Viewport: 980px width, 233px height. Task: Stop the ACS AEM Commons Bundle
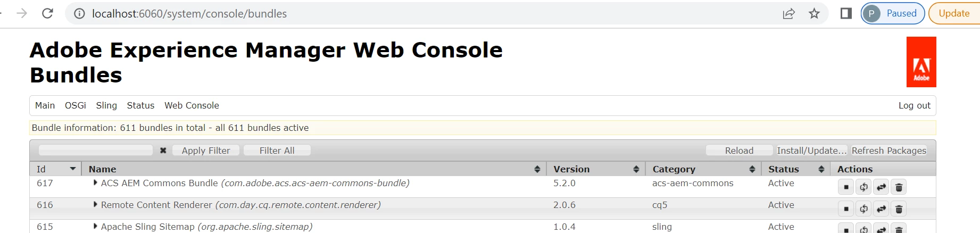pos(846,187)
